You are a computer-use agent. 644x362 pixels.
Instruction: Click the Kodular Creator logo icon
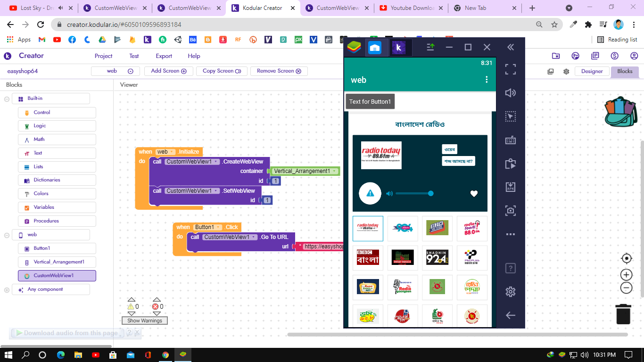tap(8, 56)
